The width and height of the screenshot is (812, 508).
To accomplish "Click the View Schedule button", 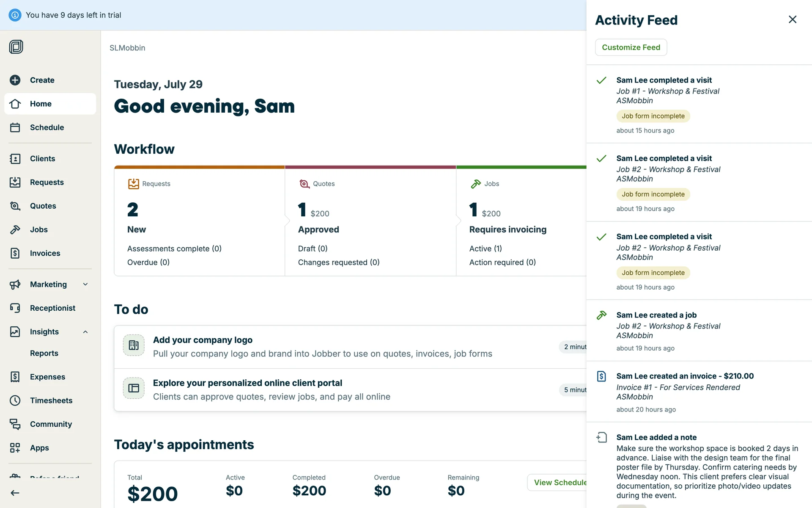I will point(559,483).
